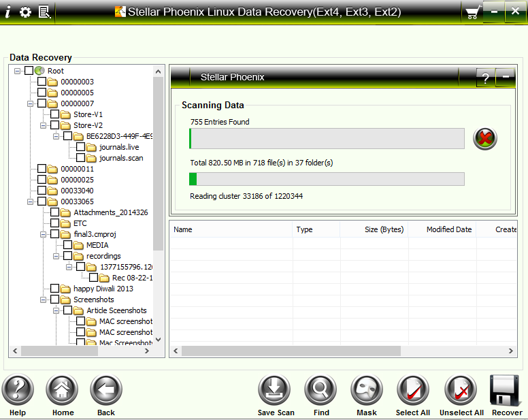Unselect All items
Screen dimensions: 528x420
(x=461, y=389)
